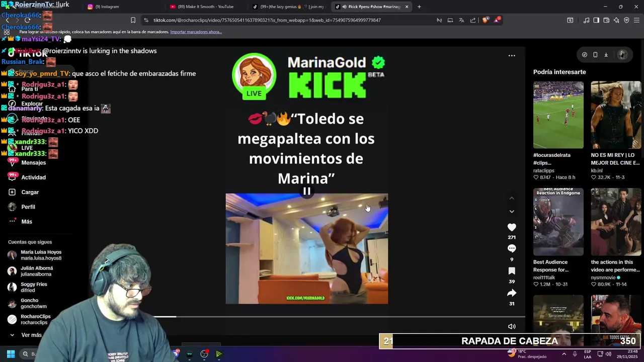
Task: Open the video's three-dot options menu
Action: [512, 56]
